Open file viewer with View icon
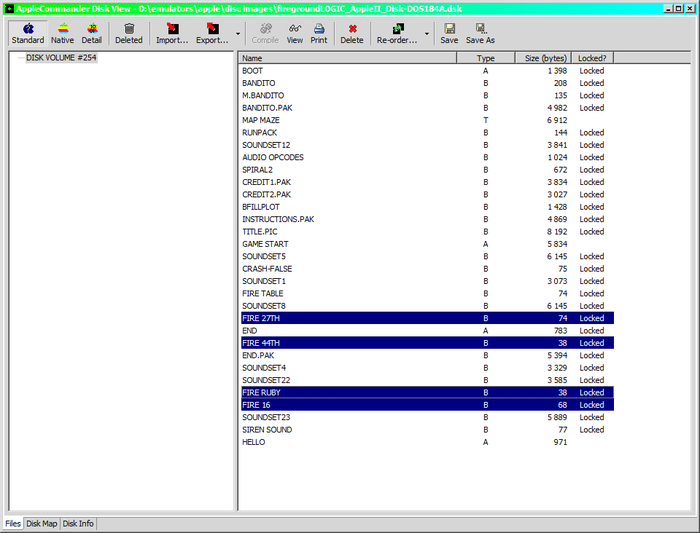This screenshot has height=533, width=700. pos(295,33)
